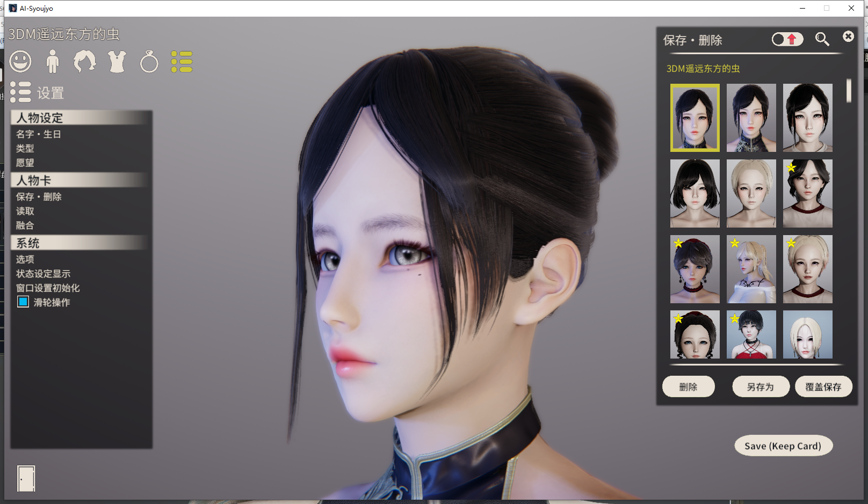Click the character list scrollbar
Viewport: 868px width, 504px height.
(x=849, y=91)
